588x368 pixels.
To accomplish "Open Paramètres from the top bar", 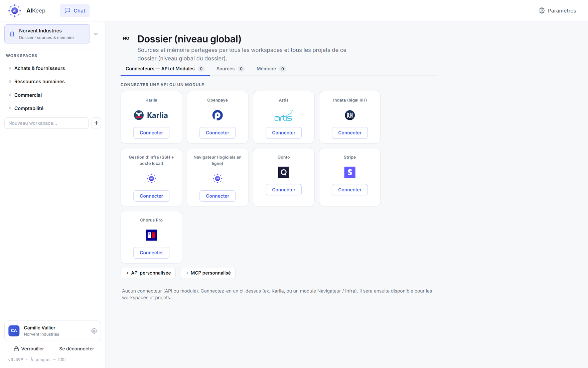I will pos(557,11).
